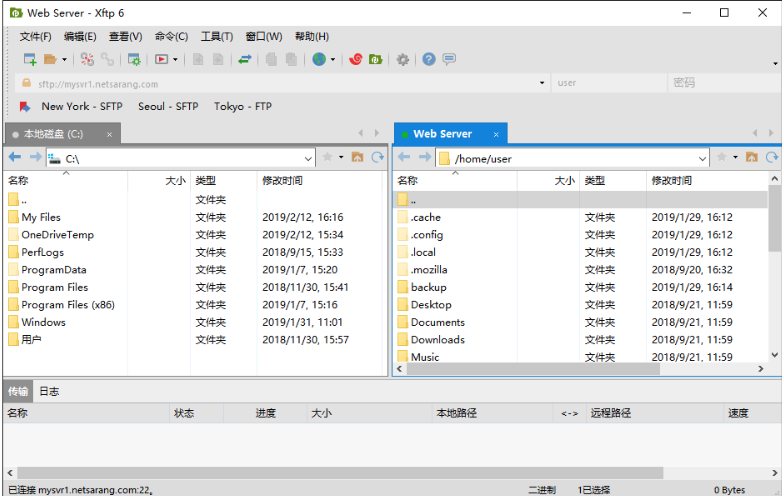Click the Disconnect toolbar icon
Image resolution: width=782 pixels, height=496 pixels.
87,59
